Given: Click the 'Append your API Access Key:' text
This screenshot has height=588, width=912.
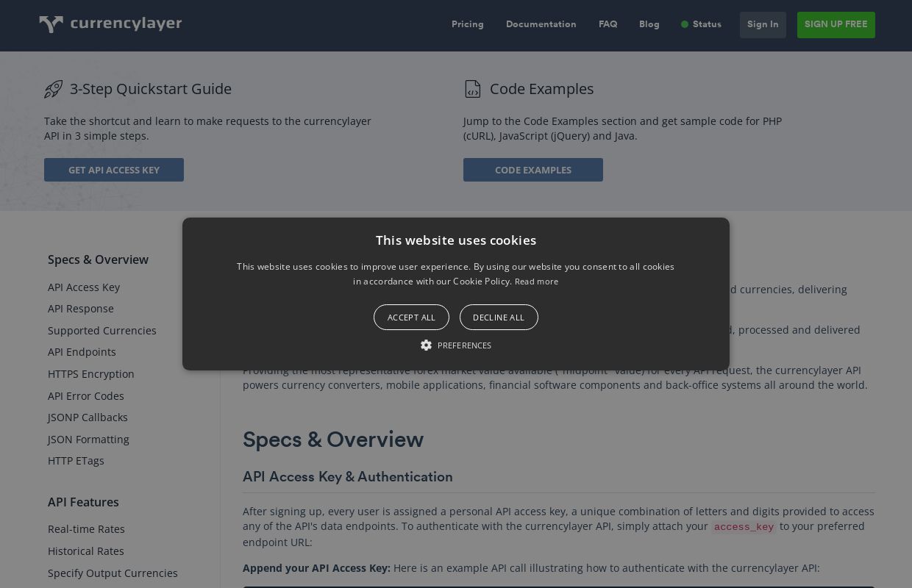Looking at the screenshot, I should 316,568.
